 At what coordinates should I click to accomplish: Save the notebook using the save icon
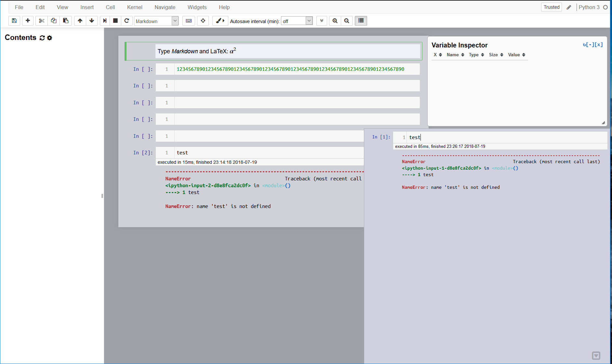click(14, 20)
